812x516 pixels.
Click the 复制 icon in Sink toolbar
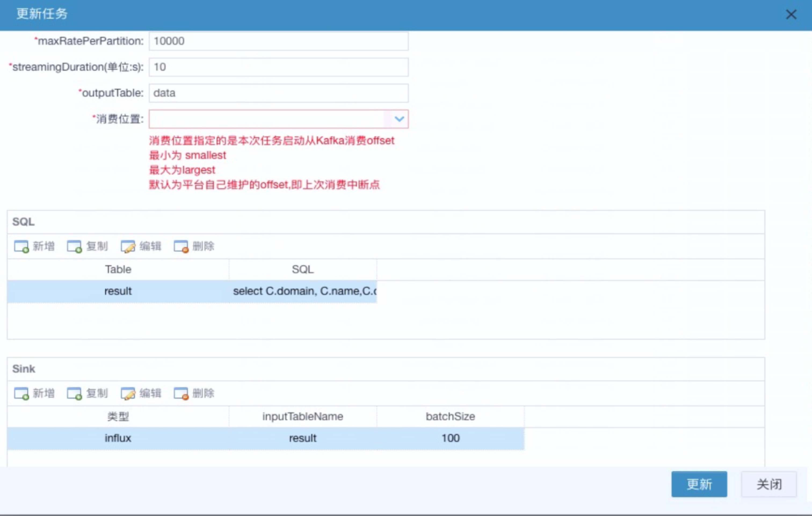(x=74, y=393)
